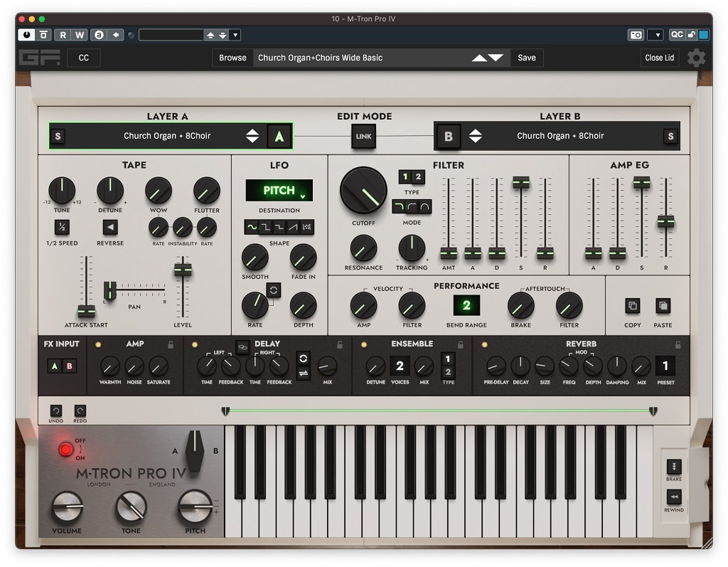Select Ensemble type 1
This screenshot has height=567, width=728.
coord(448,359)
